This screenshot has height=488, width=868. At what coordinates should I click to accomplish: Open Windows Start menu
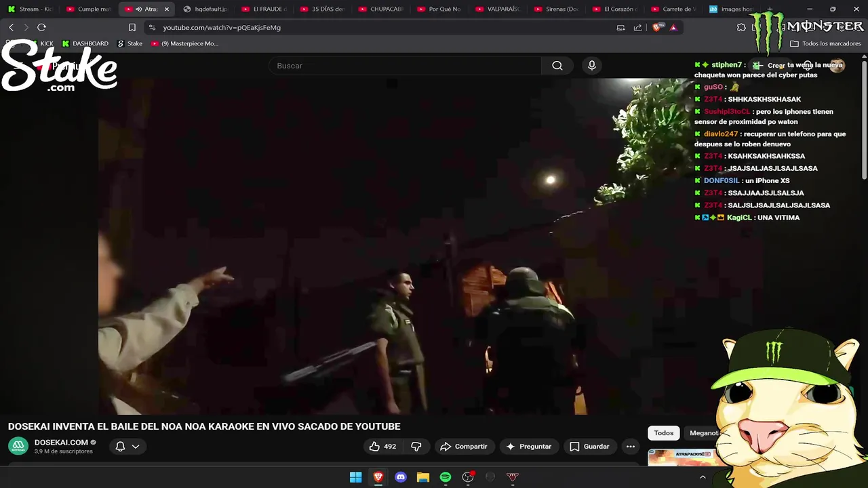pos(355,477)
